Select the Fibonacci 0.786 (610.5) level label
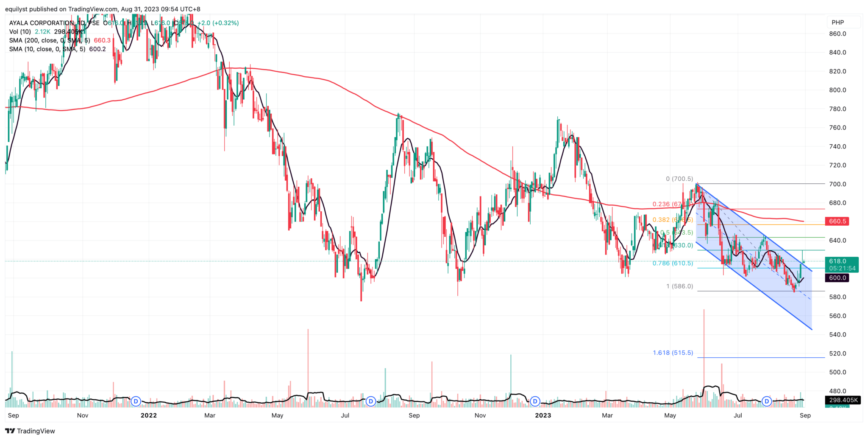 click(x=673, y=263)
